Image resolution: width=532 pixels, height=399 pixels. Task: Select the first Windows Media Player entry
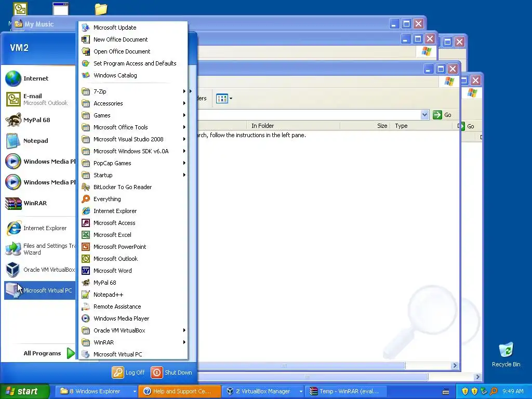tap(39, 162)
